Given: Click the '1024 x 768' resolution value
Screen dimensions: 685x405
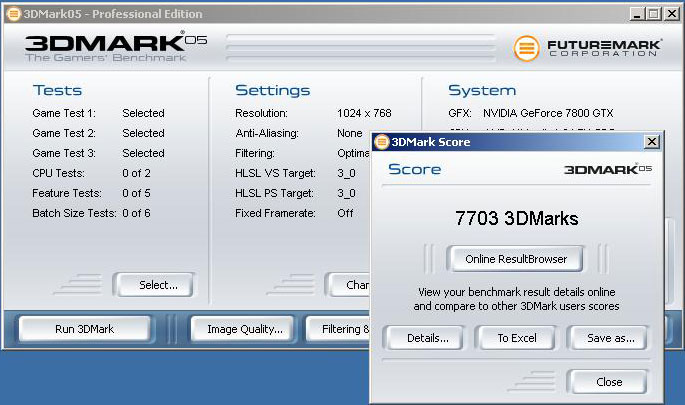Looking at the screenshot, I should click(x=364, y=113).
